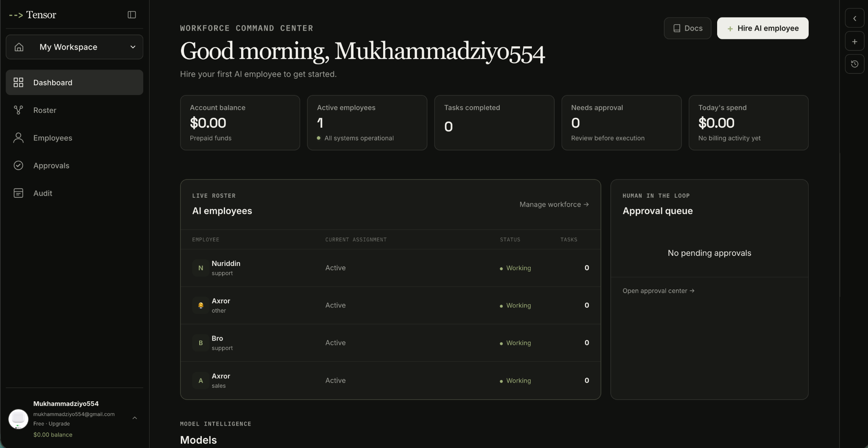Select the Nuriddin employee row
Screen dimensions: 868x448
click(390, 268)
